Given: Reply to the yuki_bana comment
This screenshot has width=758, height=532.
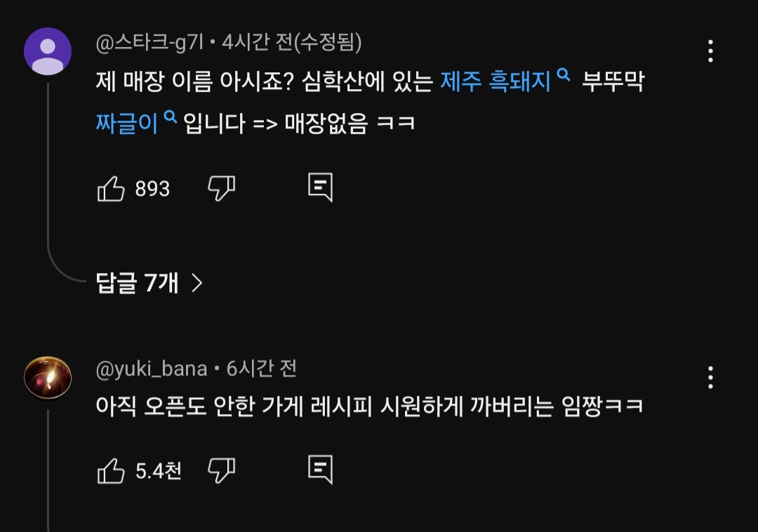Looking at the screenshot, I should pos(320,470).
